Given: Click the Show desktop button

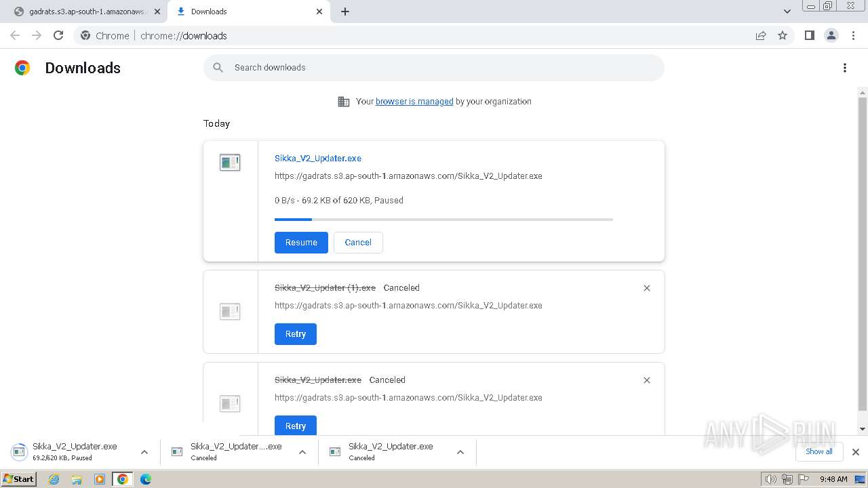Looking at the screenshot, I should click(861, 479).
